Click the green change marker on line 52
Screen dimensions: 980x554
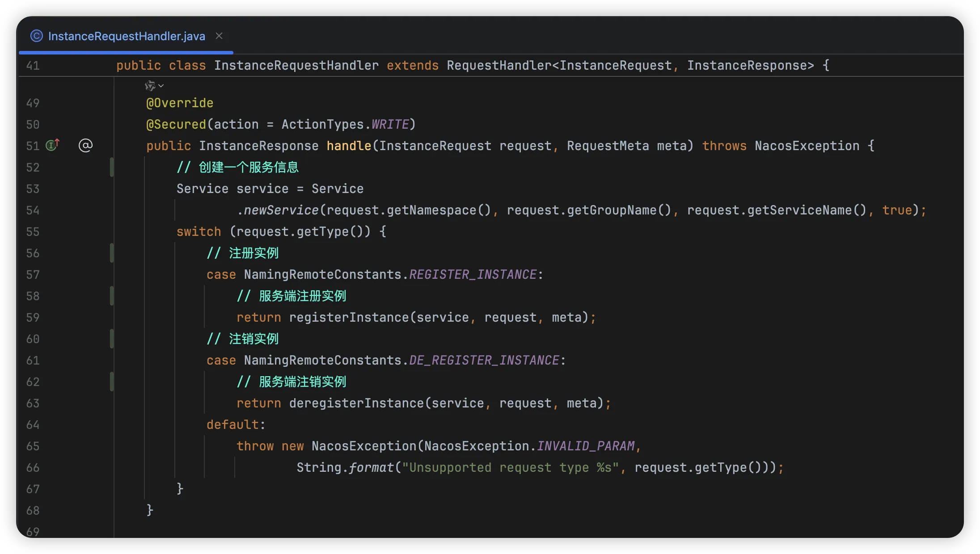click(112, 167)
